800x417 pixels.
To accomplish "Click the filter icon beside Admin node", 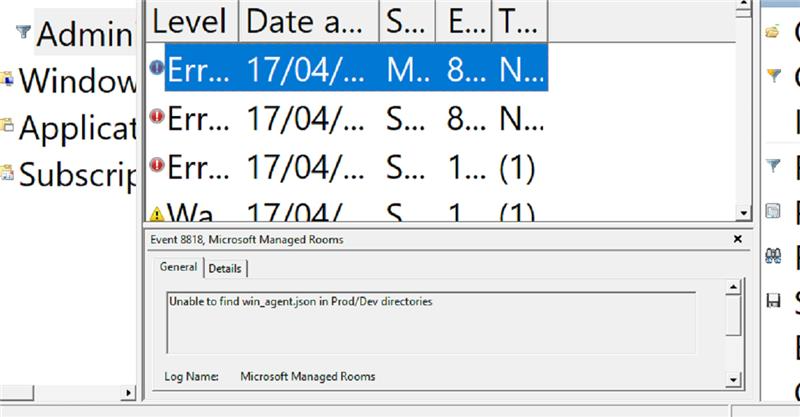I will point(24,32).
